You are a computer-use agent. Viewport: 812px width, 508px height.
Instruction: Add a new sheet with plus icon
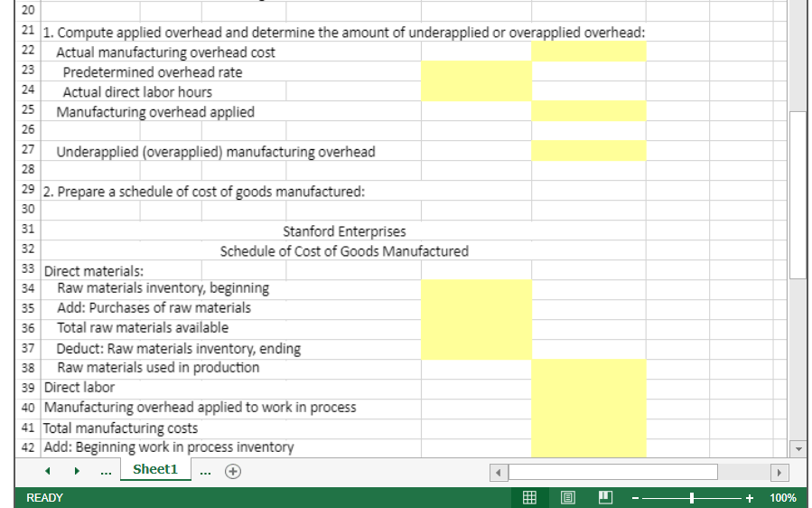point(233,471)
